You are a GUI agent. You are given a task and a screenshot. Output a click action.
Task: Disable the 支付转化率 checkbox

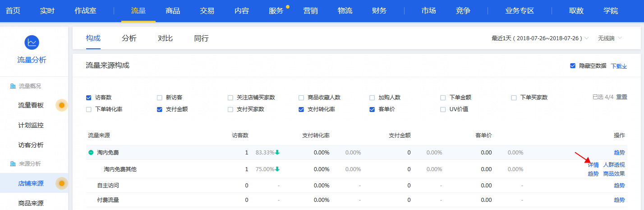point(301,109)
